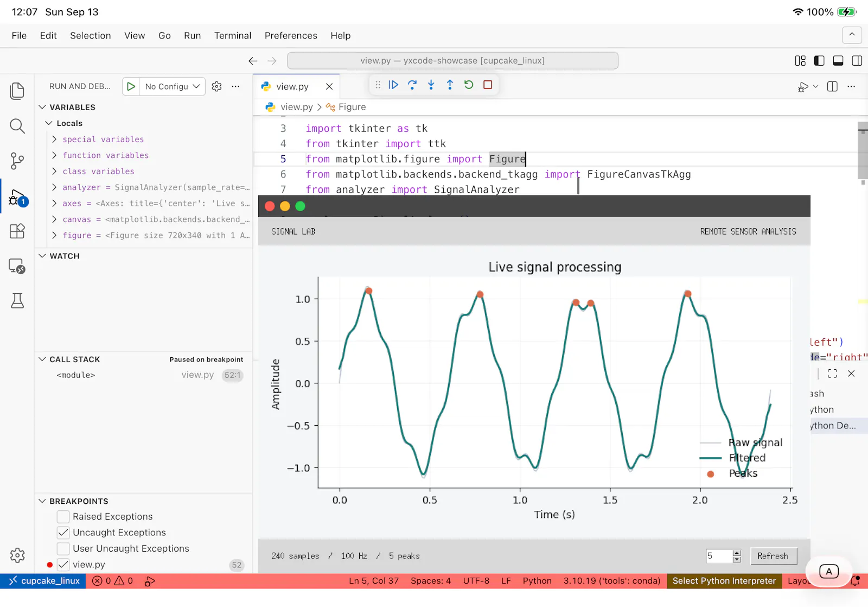Restart the debug session

point(469,85)
